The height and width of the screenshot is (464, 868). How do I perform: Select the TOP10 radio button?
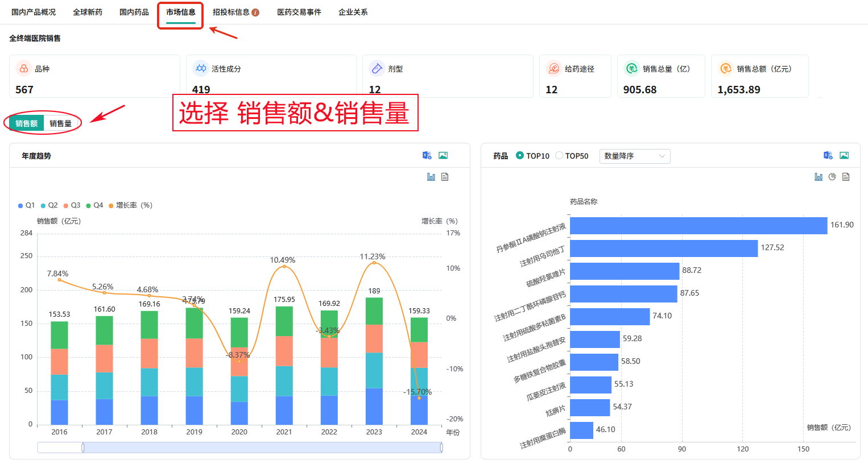[520, 155]
